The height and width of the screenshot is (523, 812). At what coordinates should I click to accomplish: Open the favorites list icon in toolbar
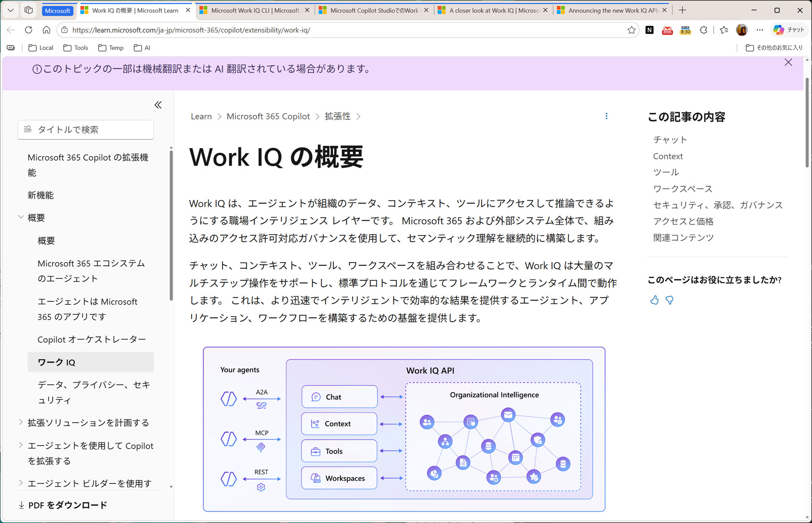coord(724,30)
